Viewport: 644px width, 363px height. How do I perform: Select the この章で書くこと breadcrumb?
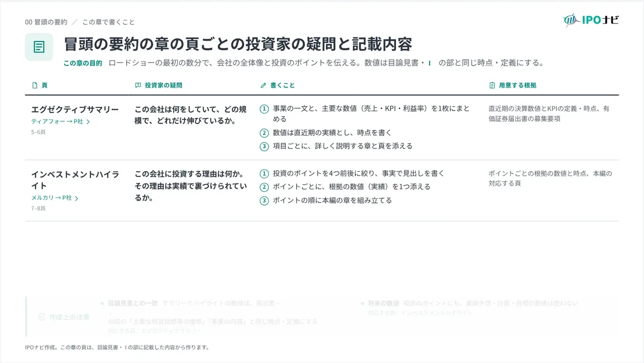(109, 22)
